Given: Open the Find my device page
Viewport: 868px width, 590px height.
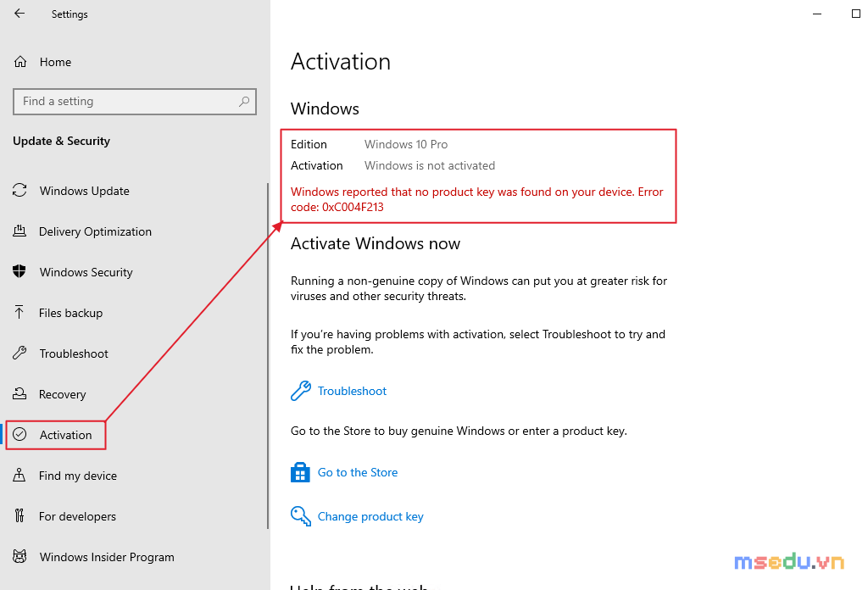Looking at the screenshot, I should coord(78,476).
